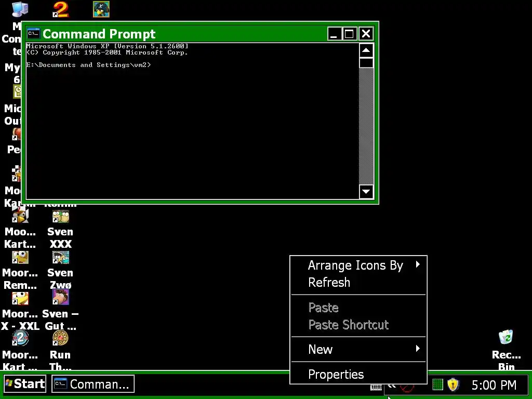Click the Comman... taskbar button
The height and width of the screenshot is (399, 532).
click(93, 384)
